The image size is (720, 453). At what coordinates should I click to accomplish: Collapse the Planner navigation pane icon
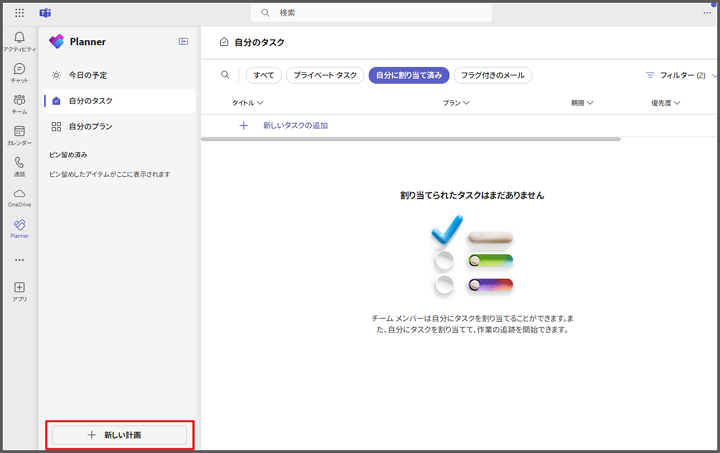183,41
